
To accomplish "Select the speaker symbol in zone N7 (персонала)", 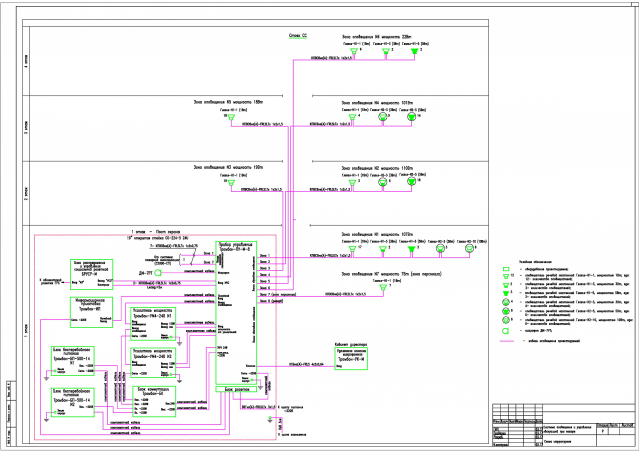I will (383, 288).
